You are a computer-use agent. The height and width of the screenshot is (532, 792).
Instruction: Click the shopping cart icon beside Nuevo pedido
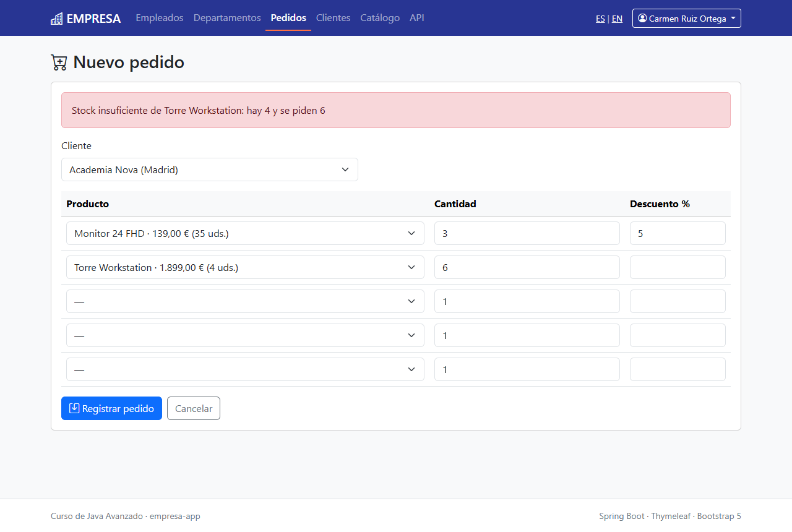pyautogui.click(x=59, y=62)
